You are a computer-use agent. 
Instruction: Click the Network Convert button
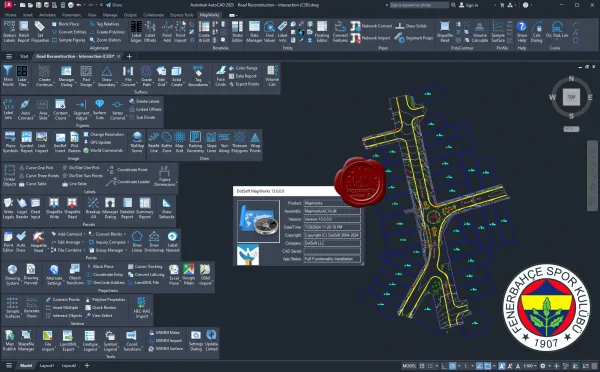pos(372,26)
